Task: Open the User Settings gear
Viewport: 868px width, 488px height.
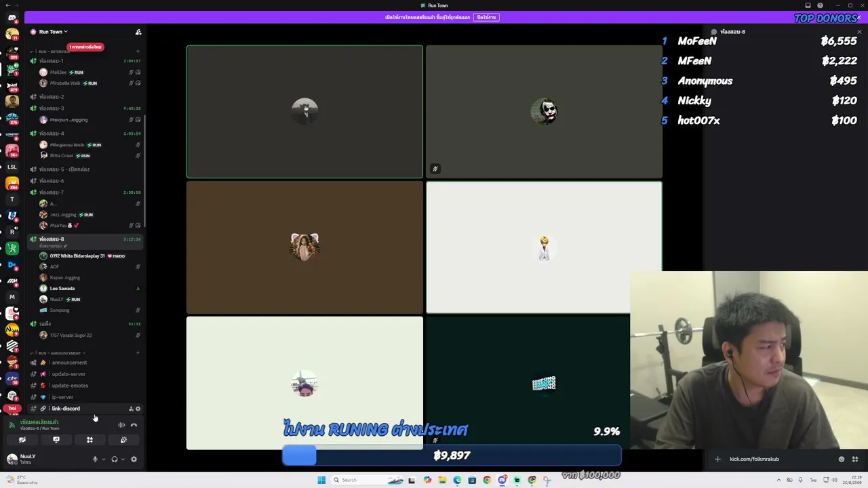Action: click(x=134, y=460)
